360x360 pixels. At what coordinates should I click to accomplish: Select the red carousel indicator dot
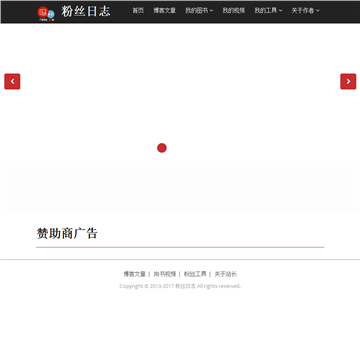(162, 148)
